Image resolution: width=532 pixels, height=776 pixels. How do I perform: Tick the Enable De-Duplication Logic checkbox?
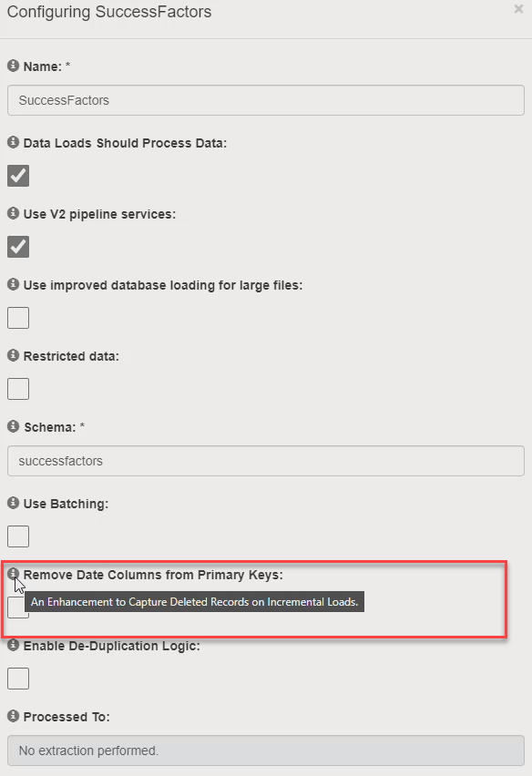point(18,679)
